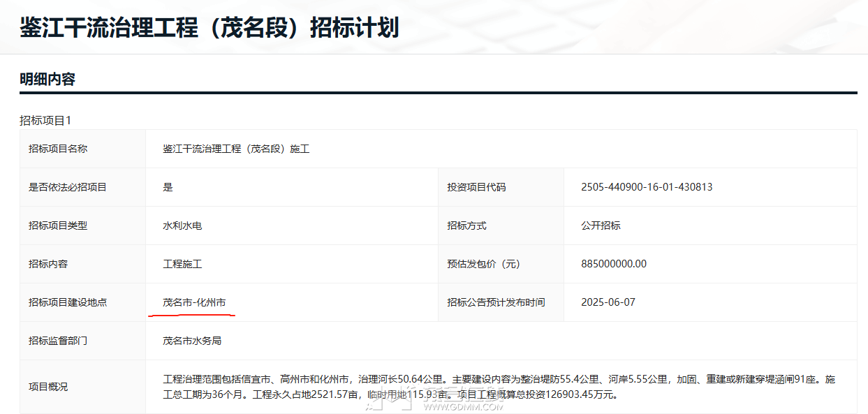Select the 工程施工 bidding content value
The width and height of the screenshot is (868, 414).
pyautogui.click(x=182, y=264)
